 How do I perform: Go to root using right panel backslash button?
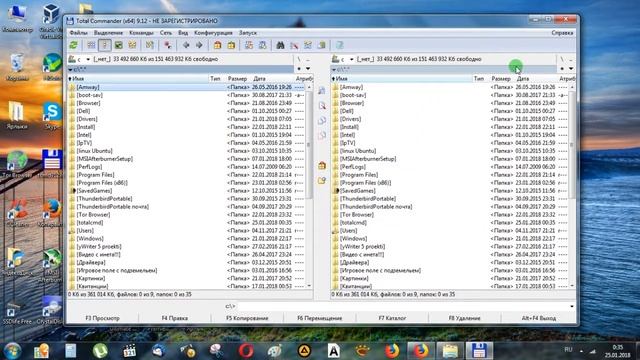coord(562,59)
